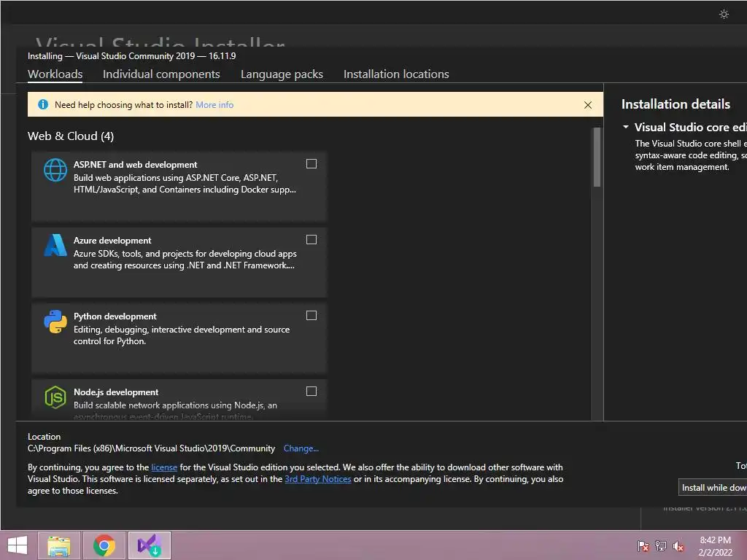Click Visual Studio Installer taskbar icon
This screenshot has height=560, width=747.
150,545
